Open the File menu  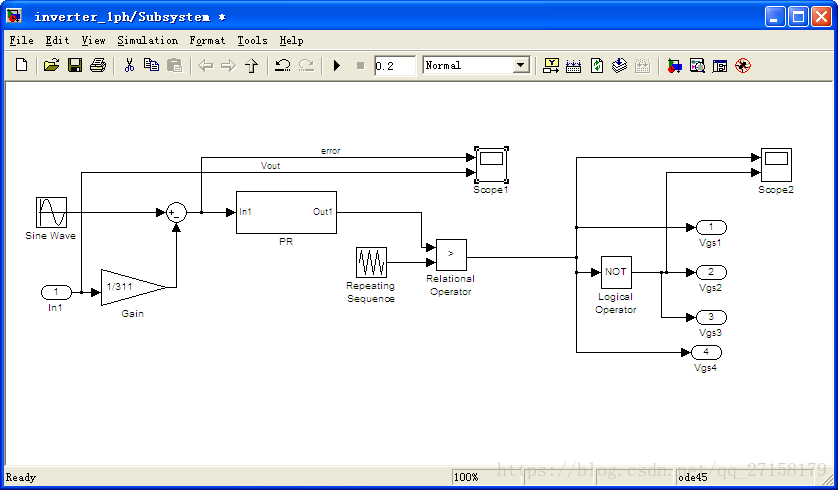click(x=21, y=41)
